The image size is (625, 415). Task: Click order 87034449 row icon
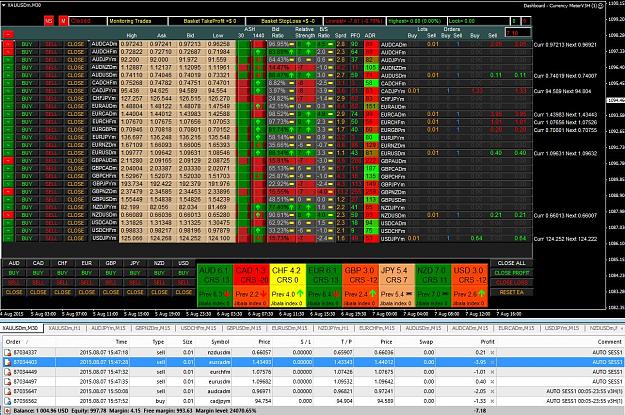click(8, 372)
